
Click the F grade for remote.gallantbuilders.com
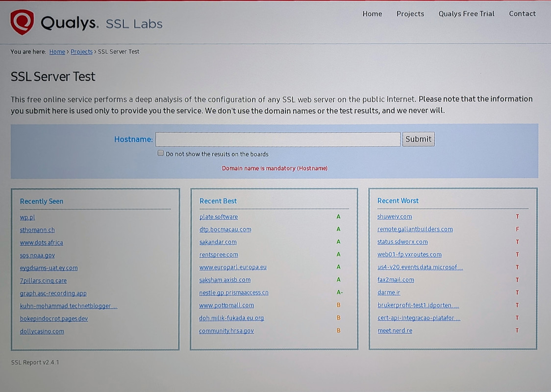pyautogui.click(x=517, y=229)
